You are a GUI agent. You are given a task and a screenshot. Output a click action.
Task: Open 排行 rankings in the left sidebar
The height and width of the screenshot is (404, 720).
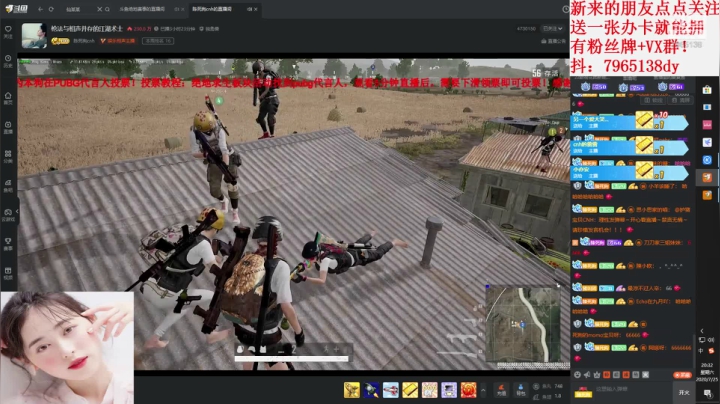pos(8,244)
